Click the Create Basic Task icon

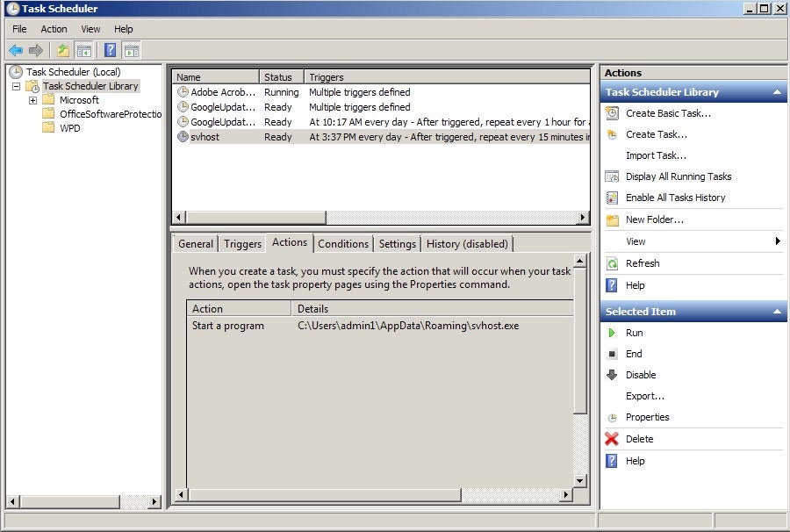point(612,113)
